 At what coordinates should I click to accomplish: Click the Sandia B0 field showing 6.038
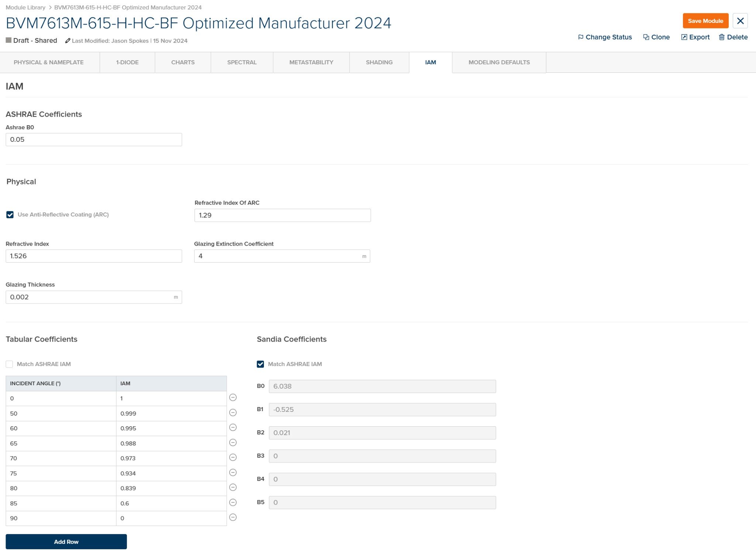click(382, 386)
